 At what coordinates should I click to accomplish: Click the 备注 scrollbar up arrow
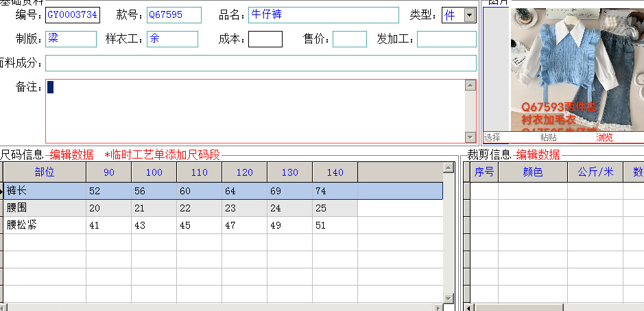click(x=470, y=85)
